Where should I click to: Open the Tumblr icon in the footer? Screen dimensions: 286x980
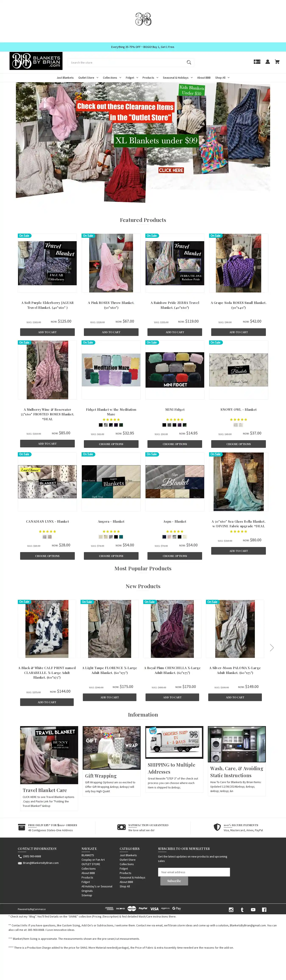pos(242,910)
